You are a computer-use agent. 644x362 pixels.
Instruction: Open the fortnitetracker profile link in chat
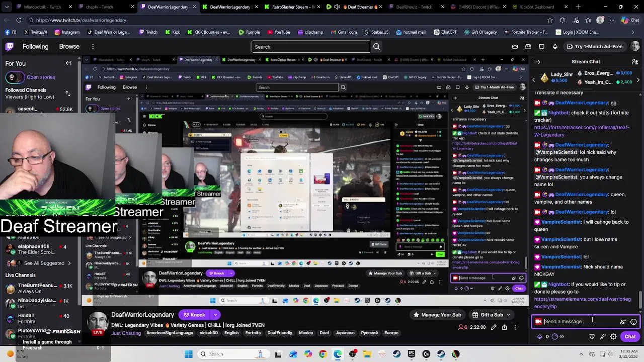581,131
